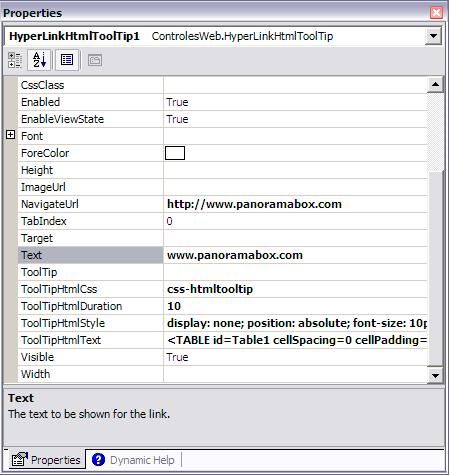Show the Properties list view icon
Viewport: 450px width, 475px height.
(x=67, y=60)
